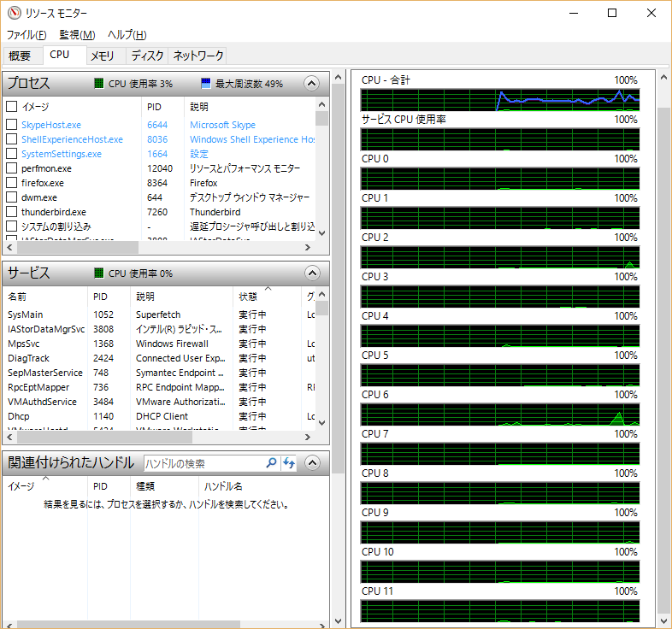Switch to the ネットワーク tab
Screen dimensions: 672x629
[198, 56]
